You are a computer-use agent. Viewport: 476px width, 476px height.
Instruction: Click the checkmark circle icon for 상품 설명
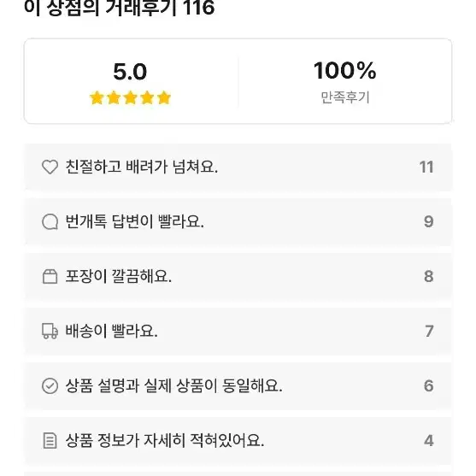[x=50, y=385]
